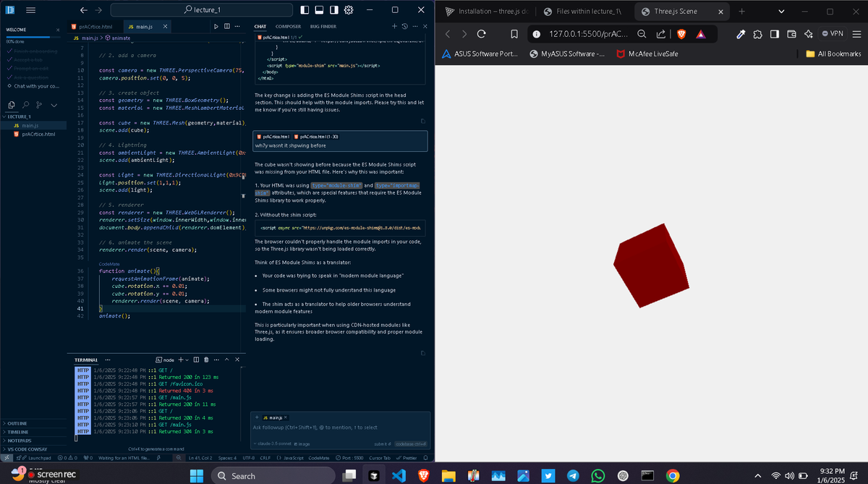Close the terminal panel
Image resolution: width=868 pixels, height=484 pixels.
(x=237, y=360)
